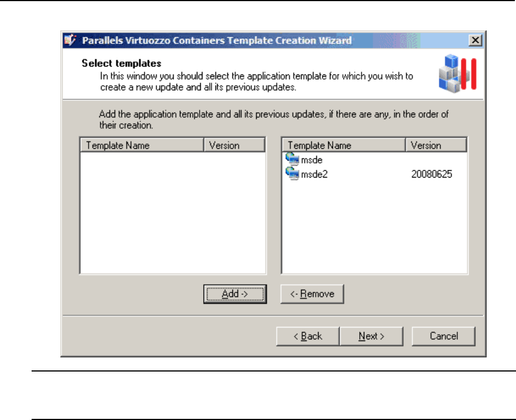This screenshot has width=516, height=420.
Task: Click the Add -> button
Action: pos(235,294)
